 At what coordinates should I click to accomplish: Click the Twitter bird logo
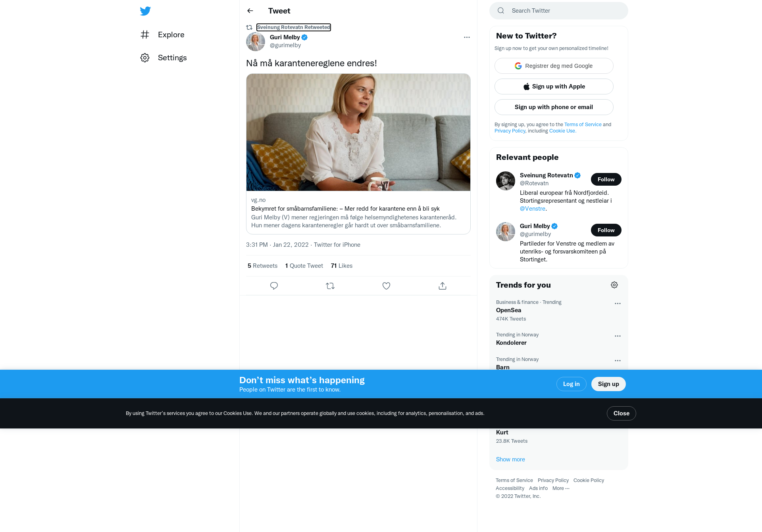pos(145,11)
